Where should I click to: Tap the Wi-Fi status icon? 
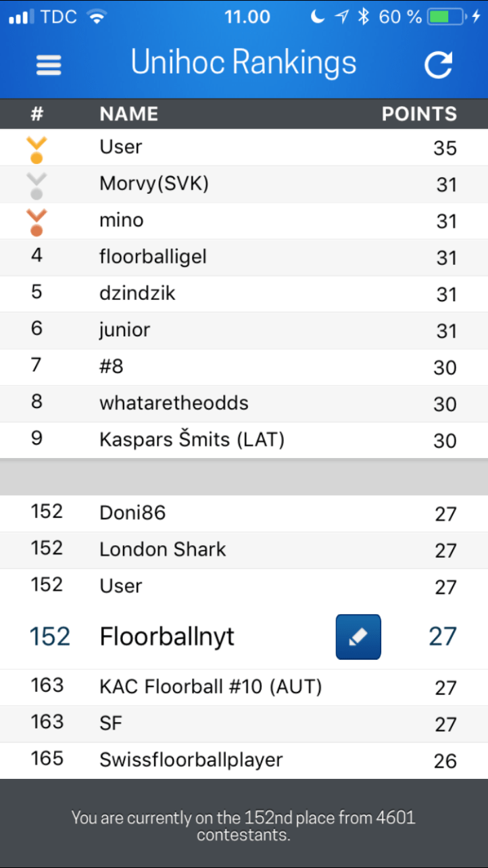[x=97, y=17]
